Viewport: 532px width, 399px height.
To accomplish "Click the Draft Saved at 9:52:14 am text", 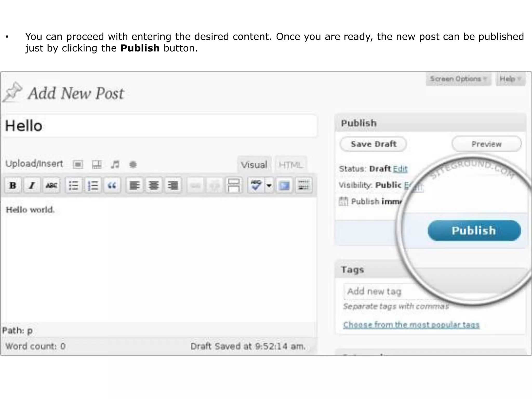I will (248, 346).
